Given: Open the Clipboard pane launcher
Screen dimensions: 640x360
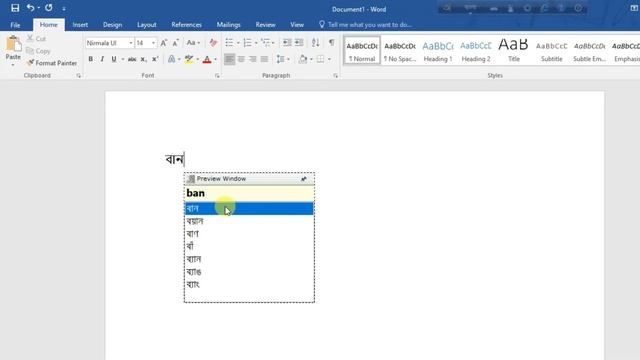Looking at the screenshot, I should 78,76.
